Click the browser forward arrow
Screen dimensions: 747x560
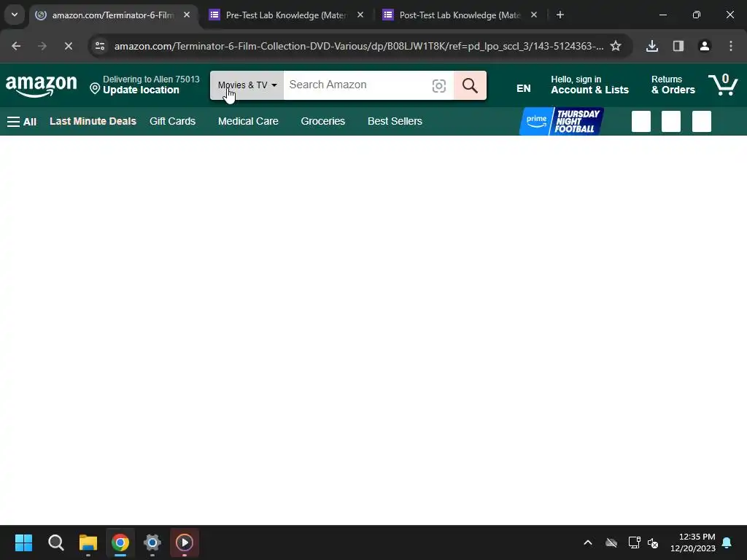pos(42,46)
